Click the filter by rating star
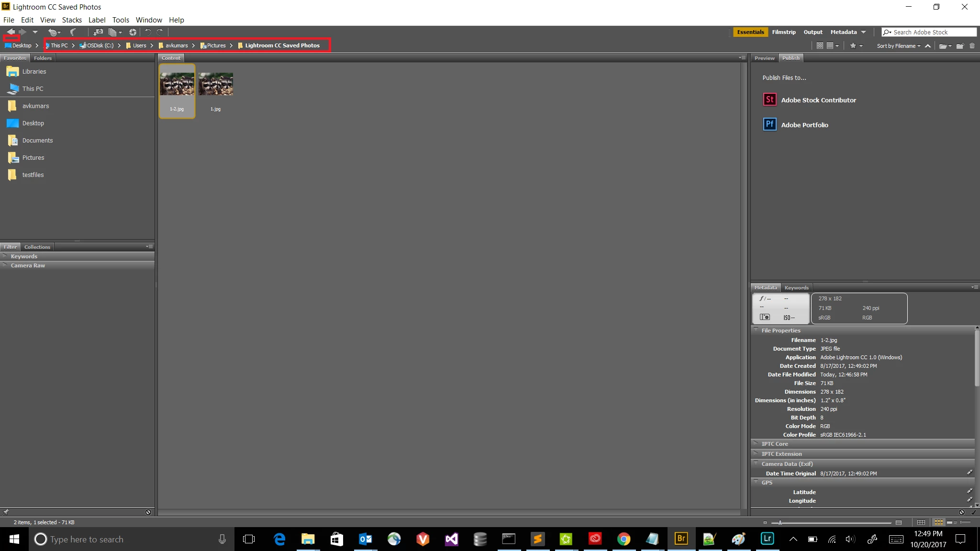 tap(853, 46)
